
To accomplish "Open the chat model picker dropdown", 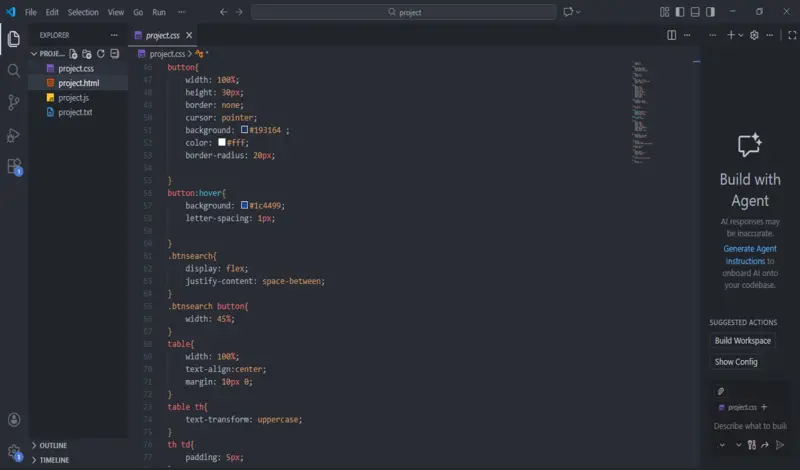I will click(x=738, y=445).
